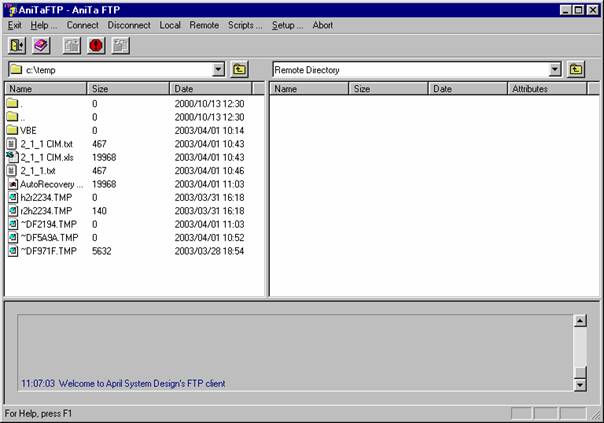This screenshot has height=423, width=604.
Task: Click the Exit door toolbar icon
Action: 17,45
